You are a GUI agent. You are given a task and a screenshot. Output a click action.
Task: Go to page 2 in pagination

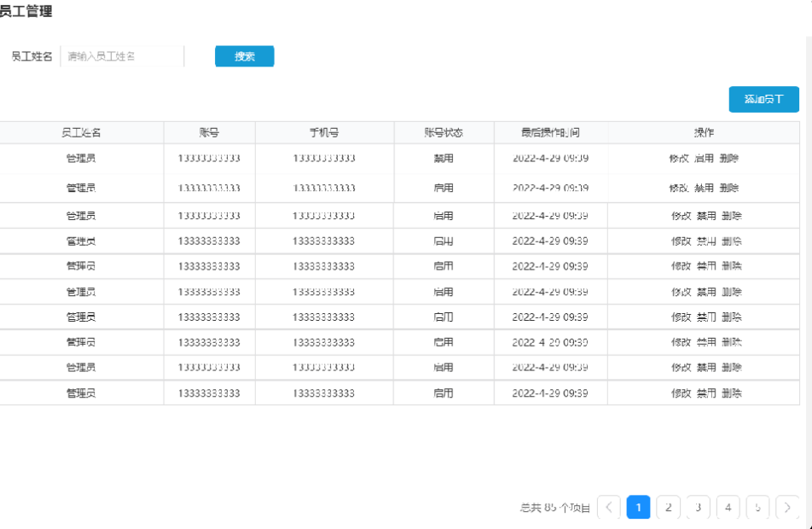(668, 507)
